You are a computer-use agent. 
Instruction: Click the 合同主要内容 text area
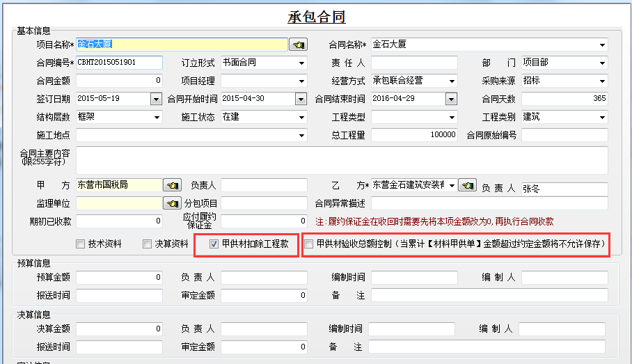coord(341,160)
